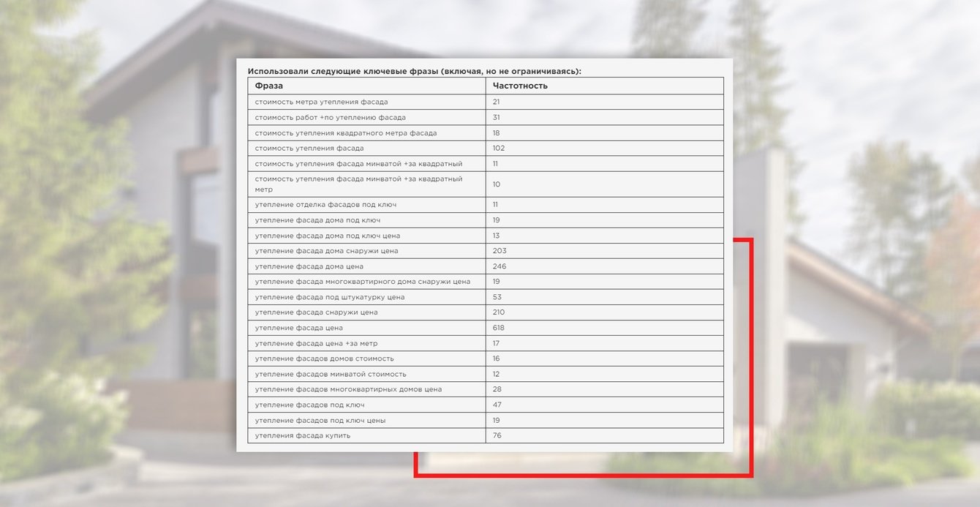The width and height of the screenshot is (980, 507).
Task: Click the frequency value 31
Action: coord(496,117)
